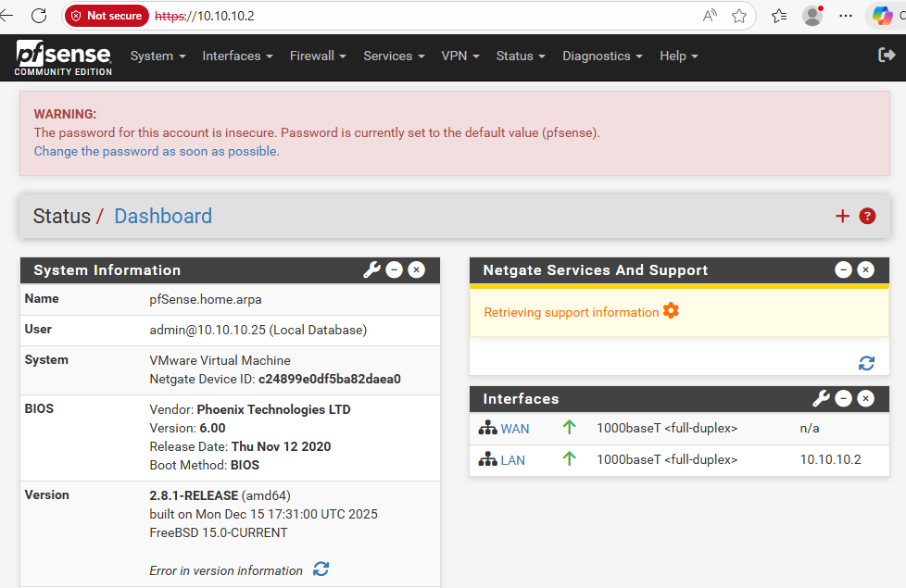906x588 pixels.
Task: Retry version check via refresh icon
Action: (321, 570)
